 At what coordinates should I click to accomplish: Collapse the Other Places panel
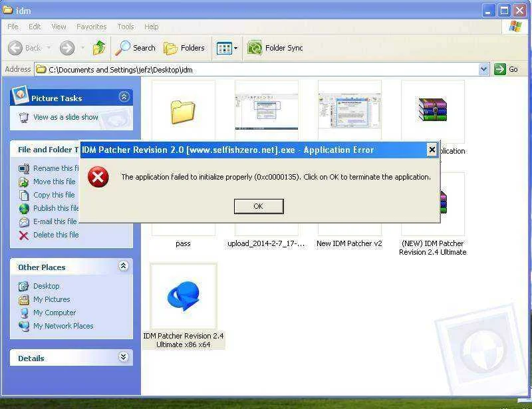tap(123, 266)
